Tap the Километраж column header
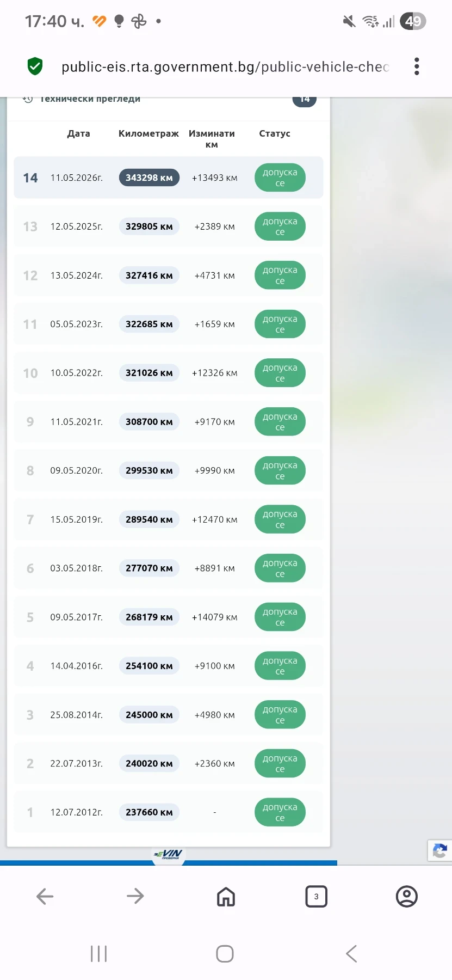This screenshot has width=452, height=980. [148, 133]
